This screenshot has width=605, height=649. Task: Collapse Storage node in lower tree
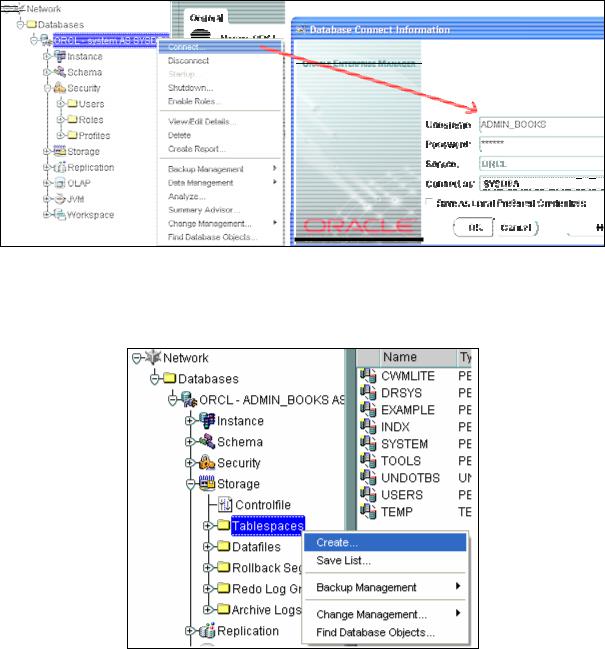pos(190,484)
